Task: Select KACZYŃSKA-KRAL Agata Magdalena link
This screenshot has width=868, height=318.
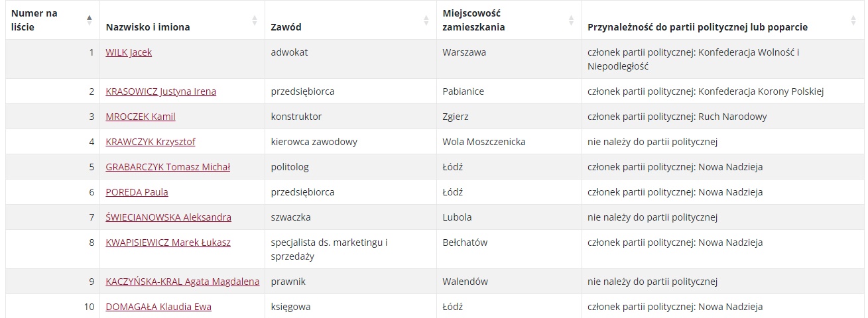Action: (x=182, y=282)
